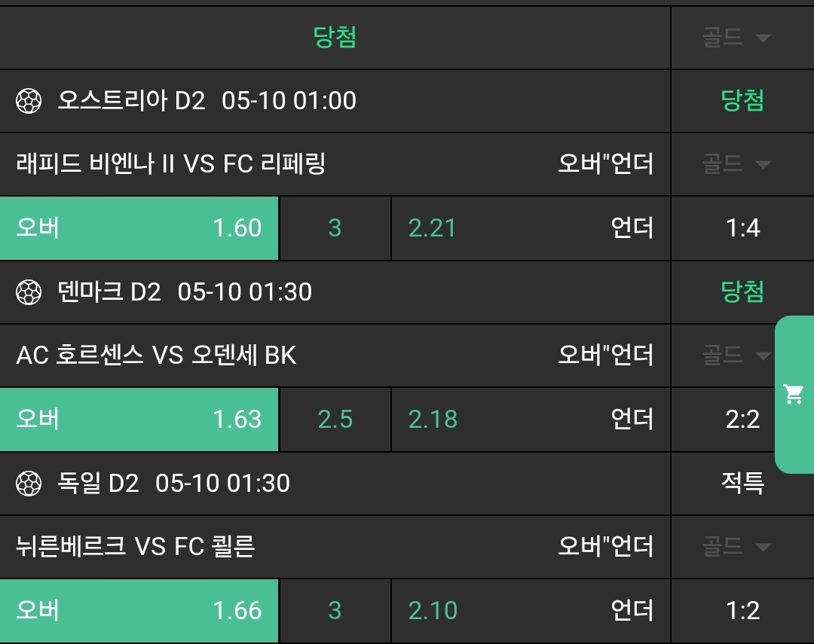Image resolution: width=814 pixels, height=644 pixels.
Task: Click the 적특 status for 독일 D2
Action: (x=742, y=484)
